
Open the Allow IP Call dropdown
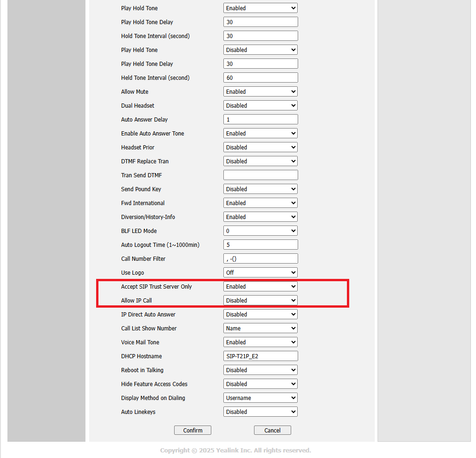[260, 300]
